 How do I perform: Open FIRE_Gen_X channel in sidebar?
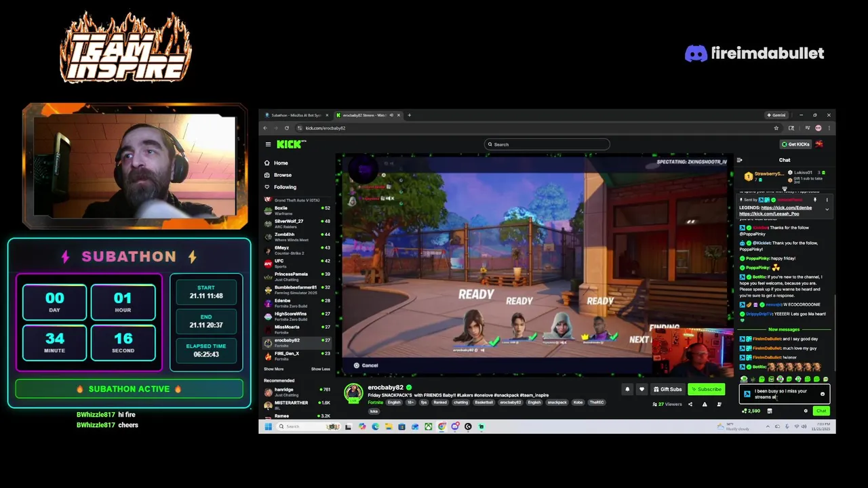pos(296,355)
